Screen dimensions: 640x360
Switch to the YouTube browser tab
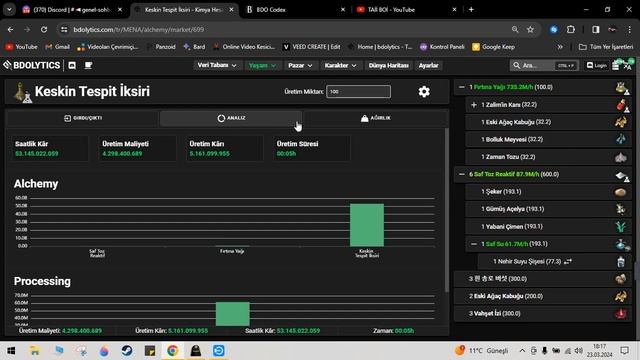[404, 9]
